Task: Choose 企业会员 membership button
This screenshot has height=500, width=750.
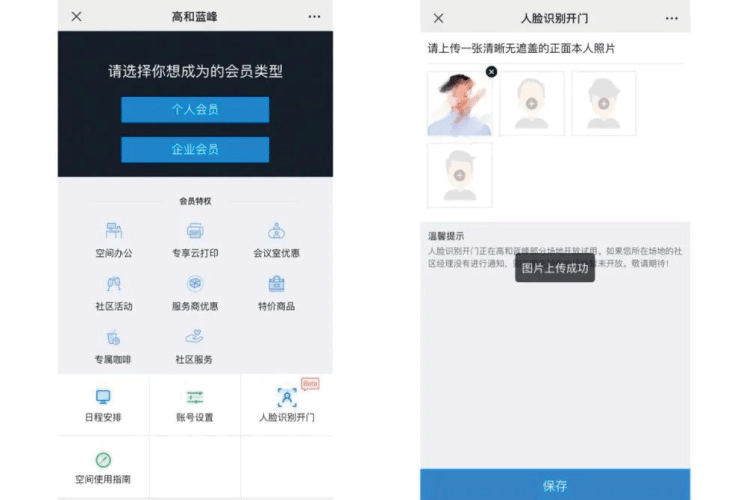Action: [x=195, y=150]
